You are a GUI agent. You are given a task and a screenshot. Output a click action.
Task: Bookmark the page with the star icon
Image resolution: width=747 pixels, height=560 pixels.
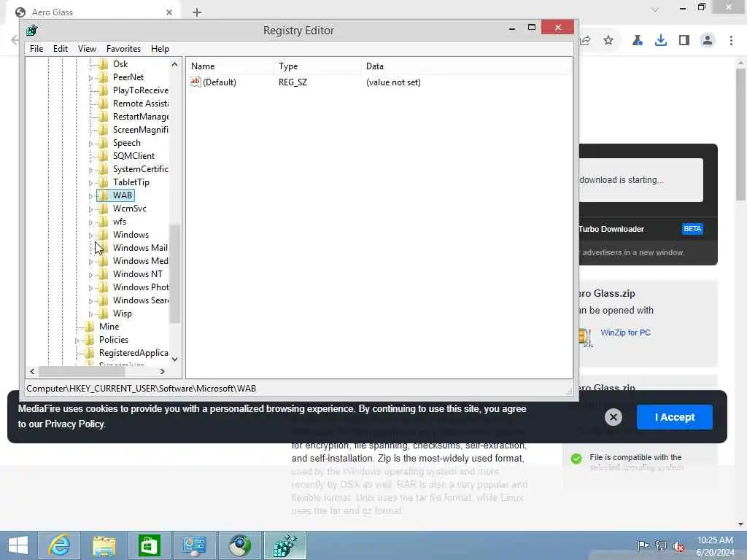pos(608,41)
